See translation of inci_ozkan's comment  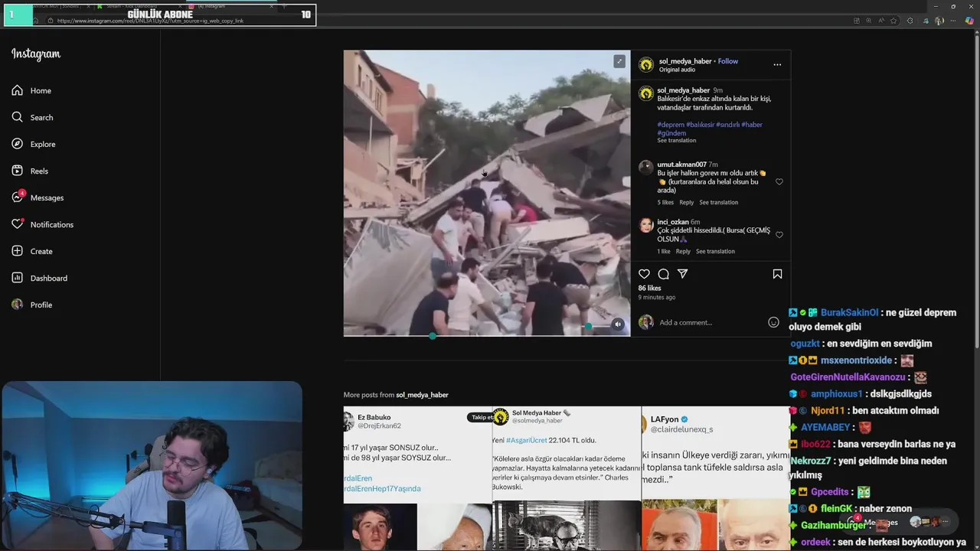pos(715,252)
